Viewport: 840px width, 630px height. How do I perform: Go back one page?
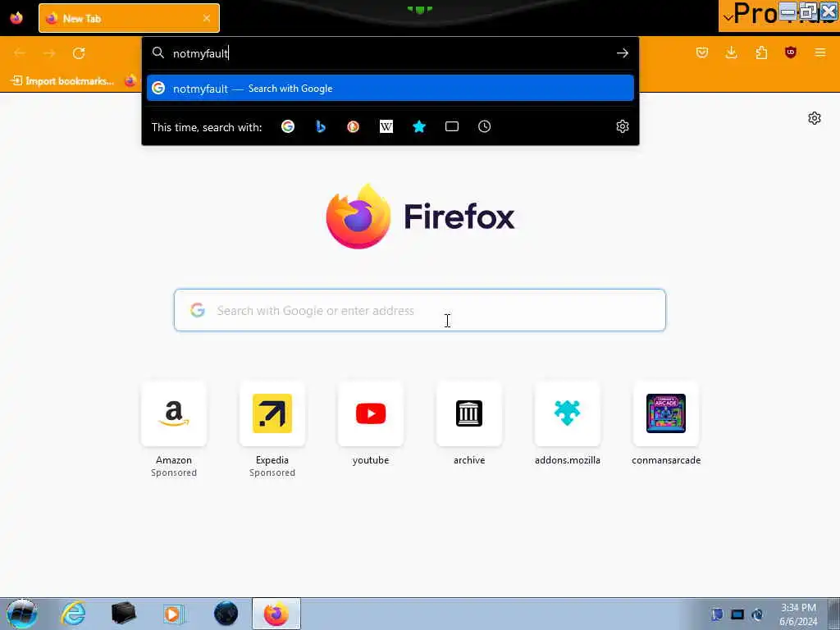(x=20, y=53)
